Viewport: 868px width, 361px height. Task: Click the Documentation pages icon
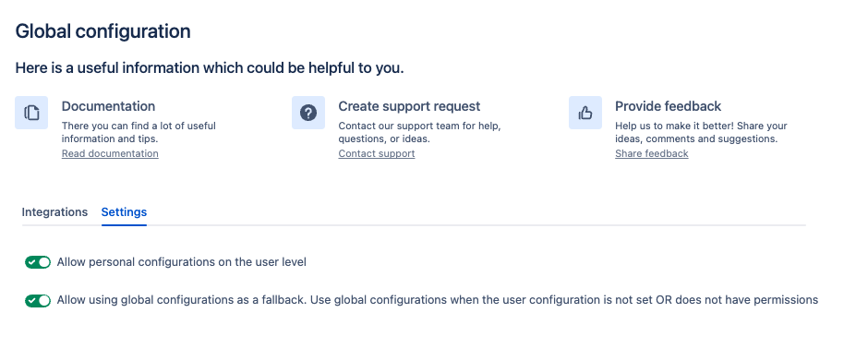pos(31,113)
